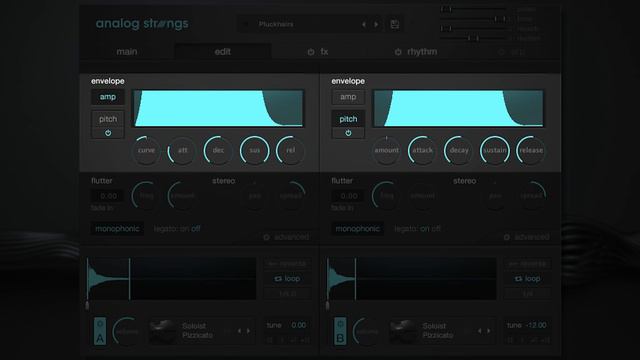Set the right legato to on

[x=424, y=229]
